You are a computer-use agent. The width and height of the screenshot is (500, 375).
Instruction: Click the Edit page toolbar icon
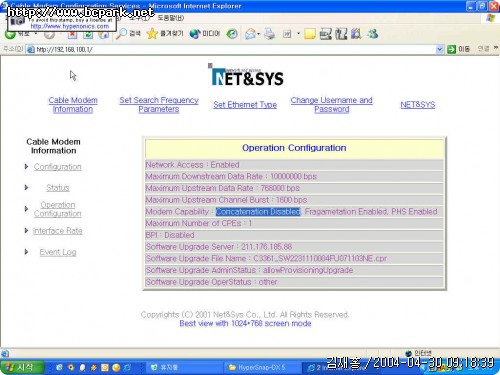pos(287,34)
